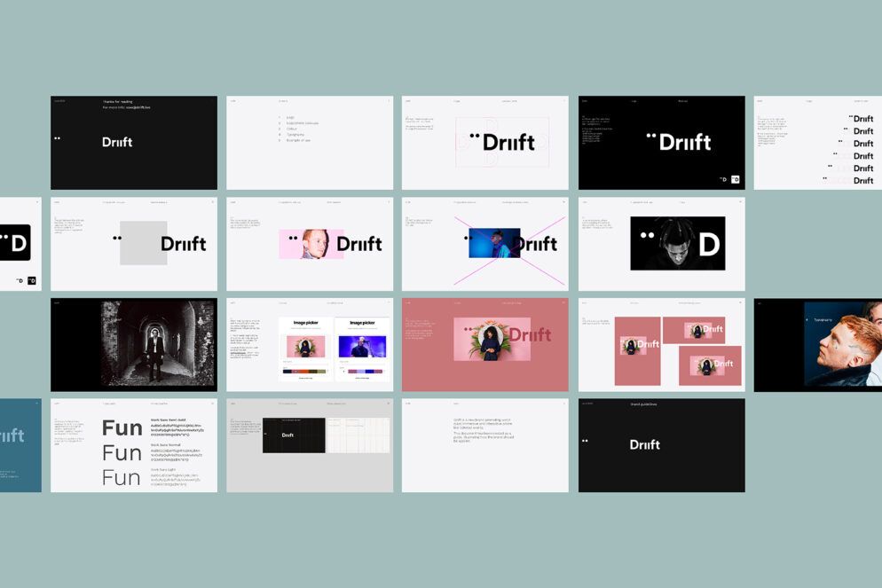Click the "Fun" sample in Work Sans SemiBold
The width and height of the screenshot is (882, 588).
[x=122, y=427]
